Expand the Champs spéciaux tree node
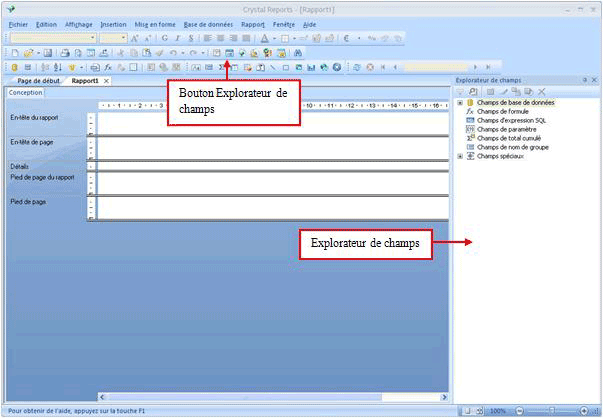The image size is (603, 418). tap(459, 156)
